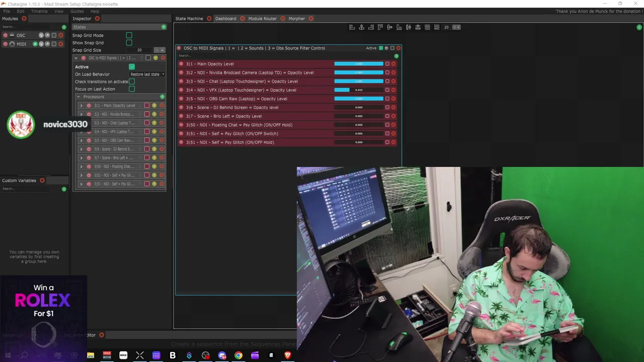Close the Dashboard tab
This screenshot has width=644, height=362.
243,19
